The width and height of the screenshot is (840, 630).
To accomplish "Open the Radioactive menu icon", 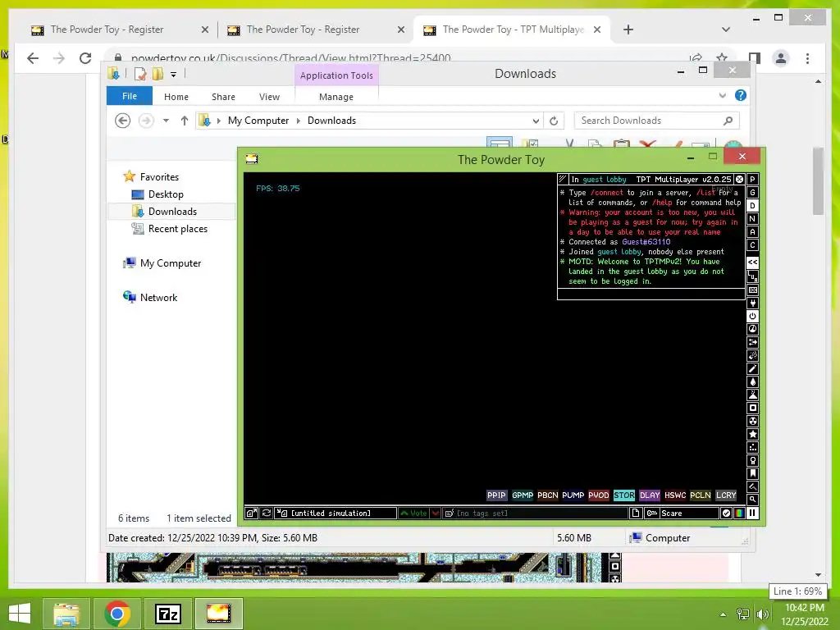I will (x=752, y=421).
